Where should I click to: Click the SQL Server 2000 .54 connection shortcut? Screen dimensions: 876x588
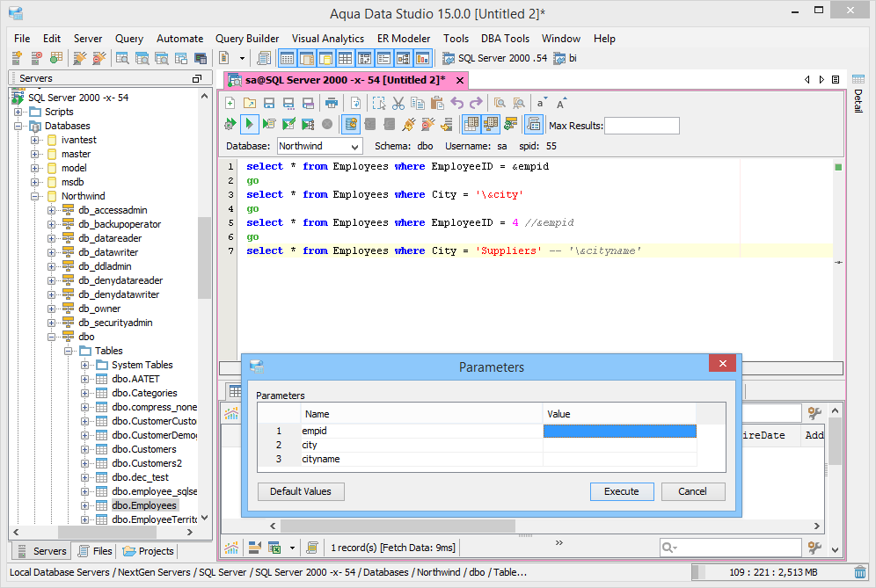(x=495, y=58)
